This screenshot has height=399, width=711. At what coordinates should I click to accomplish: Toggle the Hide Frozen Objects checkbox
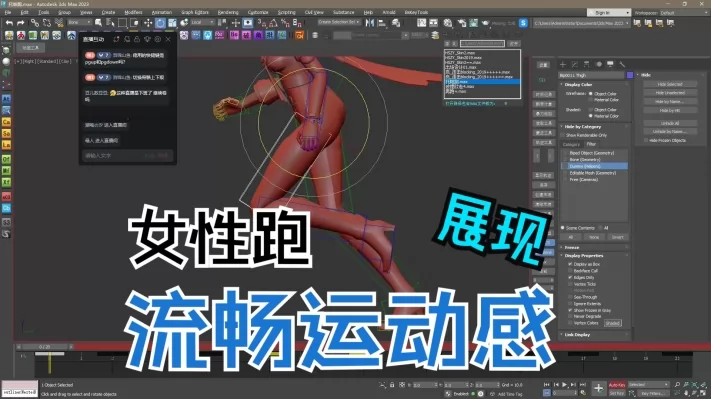(646, 141)
